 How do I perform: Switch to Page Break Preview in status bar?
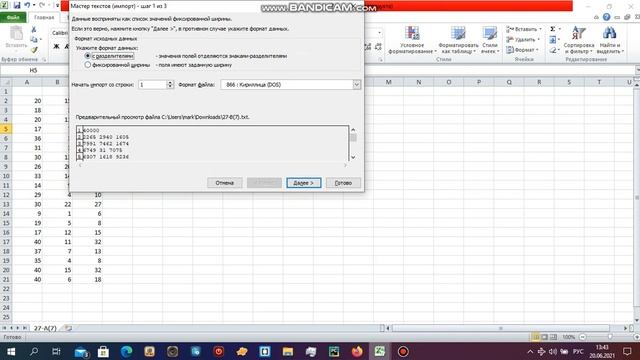[553, 337]
